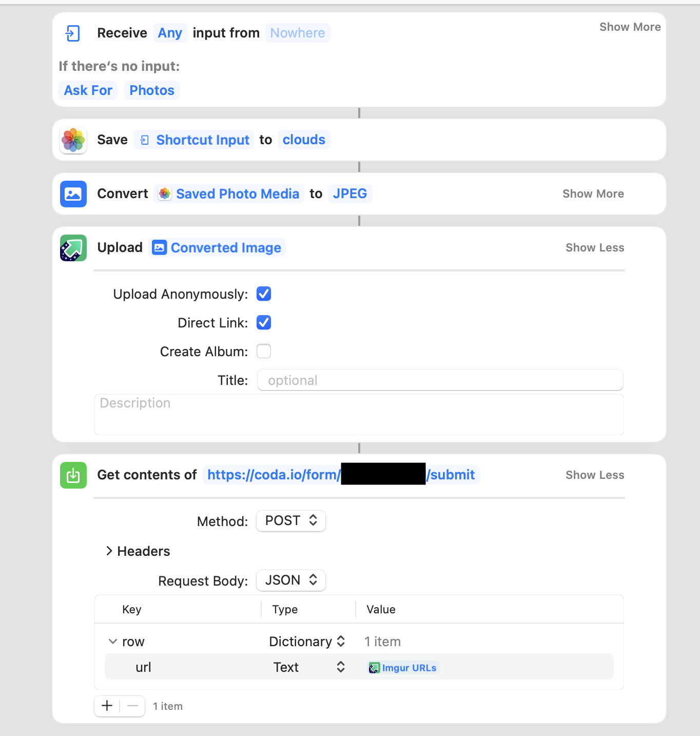This screenshot has height=736, width=700.
Task: Toggle the Direct Link checkbox
Action: pos(264,323)
